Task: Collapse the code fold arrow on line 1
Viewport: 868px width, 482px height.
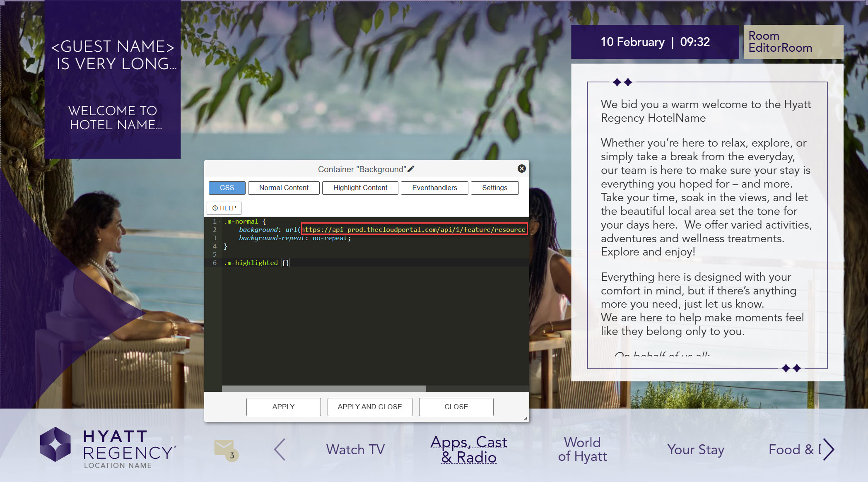Action: [x=219, y=222]
